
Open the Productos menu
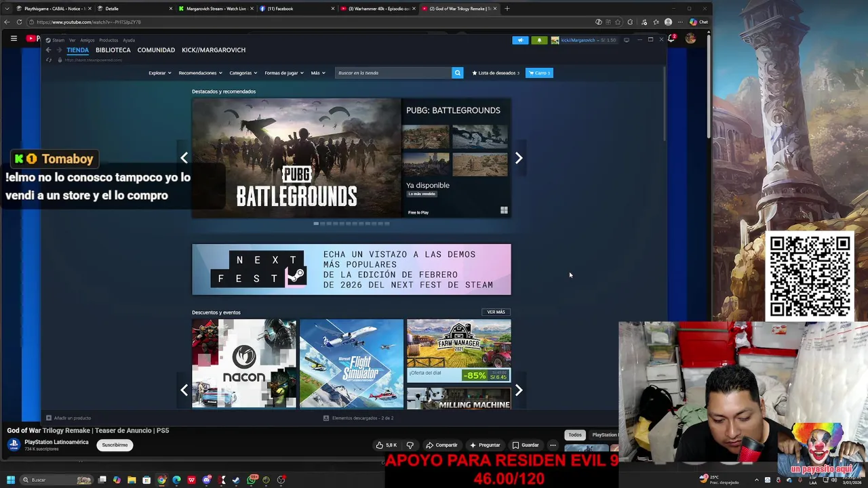pyautogui.click(x=108, y=40)
